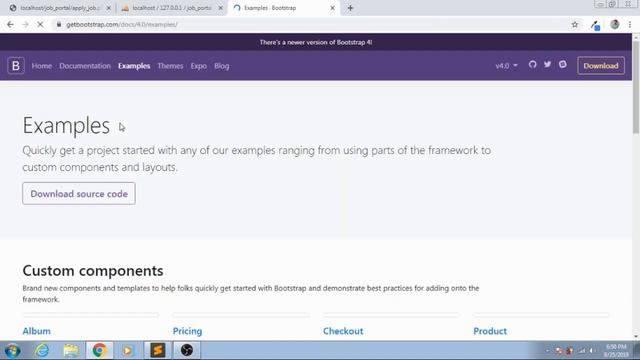The height and width of the screenshot is (360, 640).
Task: Switch to Chrome in taskbar
Action: point(99,351)
